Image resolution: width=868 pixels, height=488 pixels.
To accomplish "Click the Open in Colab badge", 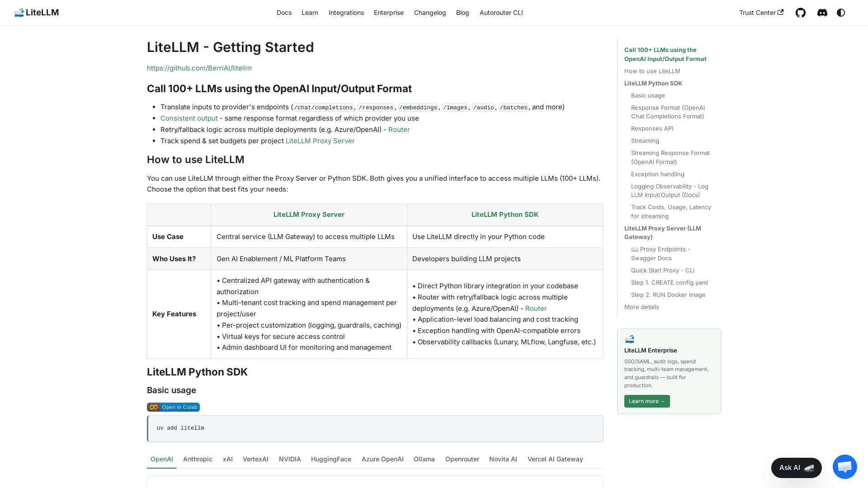I will [x=173, y=407].
